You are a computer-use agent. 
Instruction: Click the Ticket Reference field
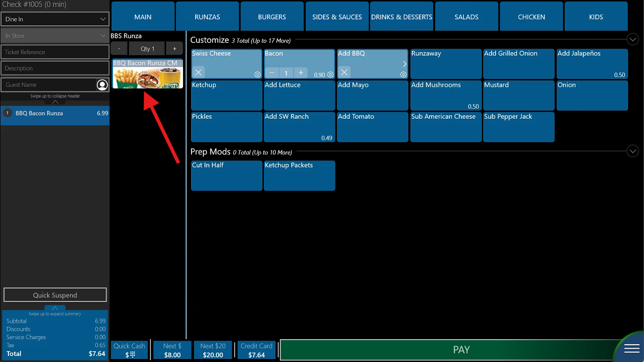pyautogui.click(x=55, y=52)
